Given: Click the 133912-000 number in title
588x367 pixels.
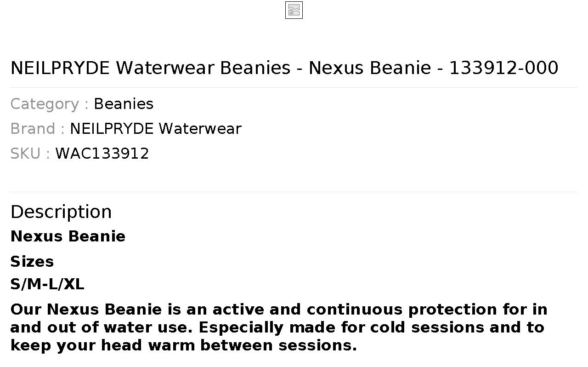Looking at the screenshot, I should 503,68.
